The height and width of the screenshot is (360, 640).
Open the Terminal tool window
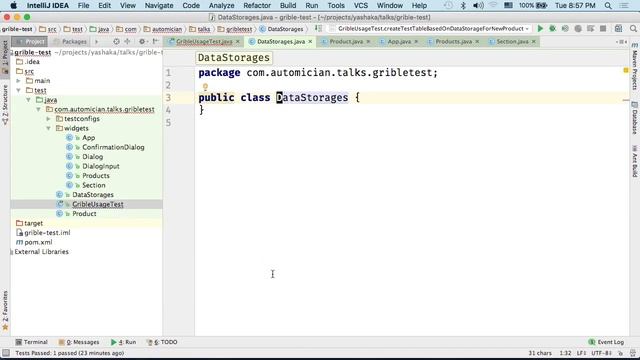tap(31, 342)
